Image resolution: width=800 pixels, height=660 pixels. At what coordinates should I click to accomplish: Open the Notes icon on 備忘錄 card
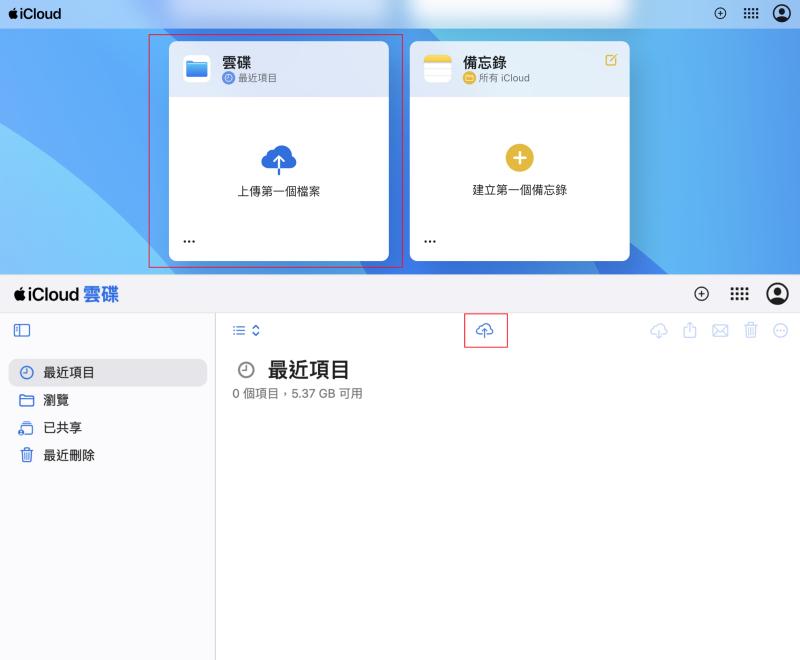[x=437, y=68]
